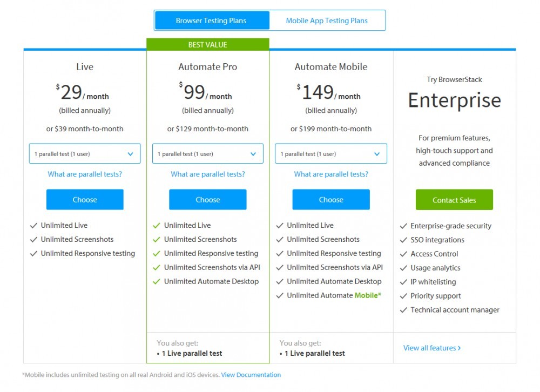Switch to the Mobile App Testing Plans tab
This screenshot has height=392, width=540.
coord(327,20)
